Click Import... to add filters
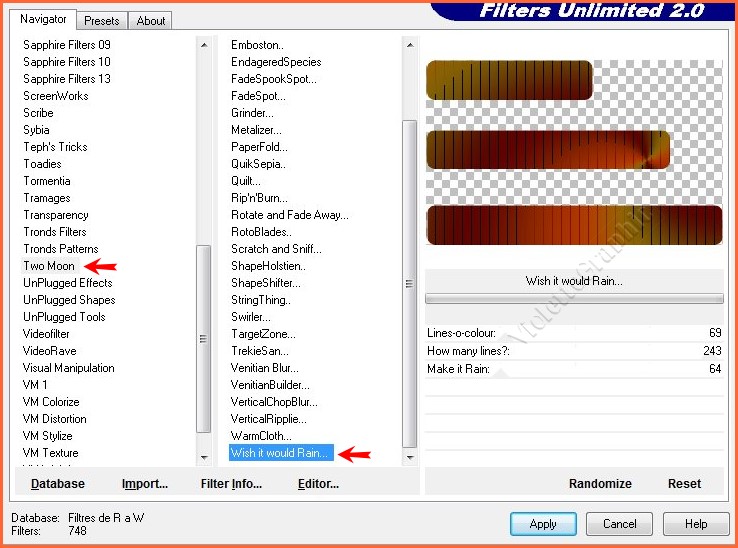 click(145, 484)
